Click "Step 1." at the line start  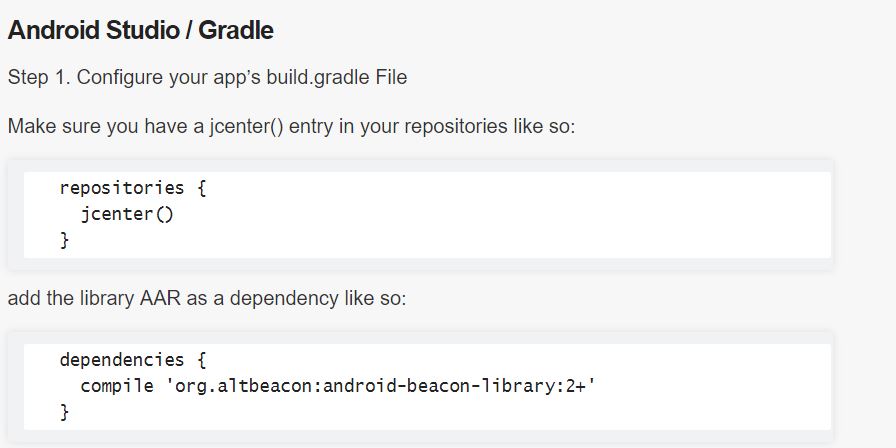(x=37, y=77)
